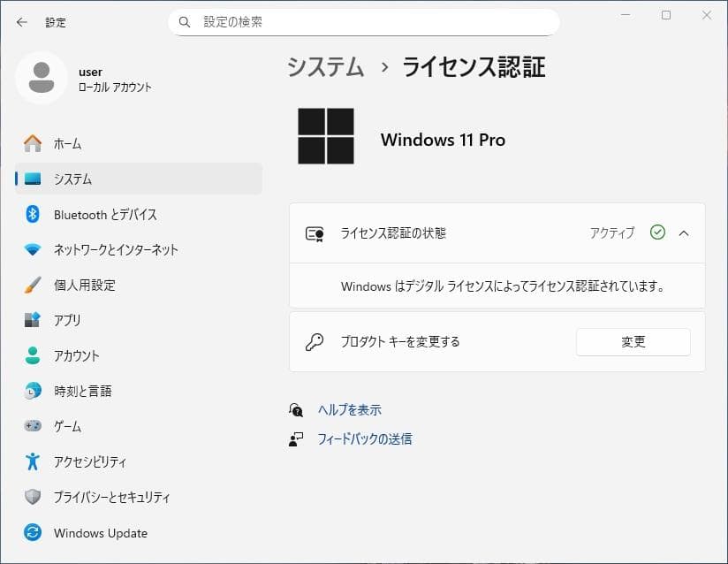Click フィードバックの送信 link
728x564 pixels.
click(x=366, y=438)
